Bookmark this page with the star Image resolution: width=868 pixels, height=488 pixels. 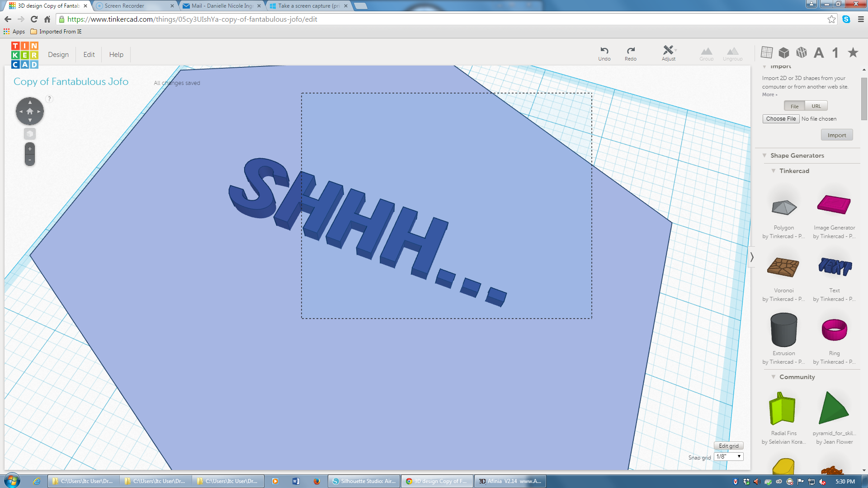831,19
